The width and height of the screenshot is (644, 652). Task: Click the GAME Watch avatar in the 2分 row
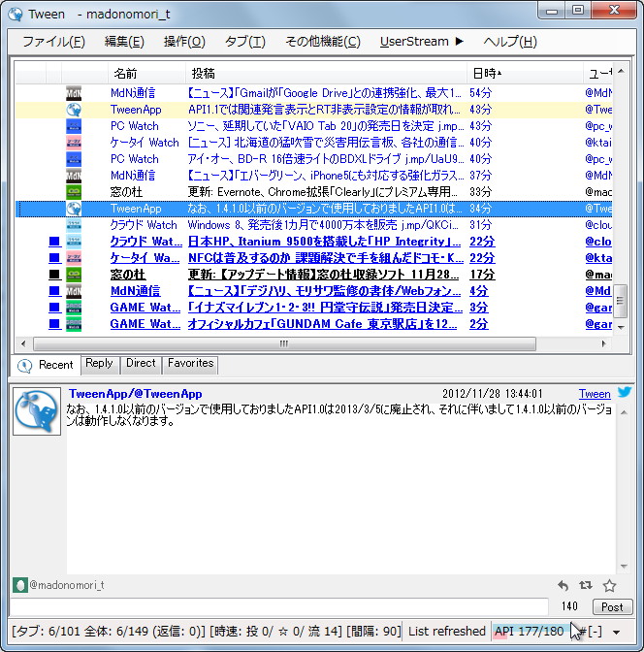pos(74,324)
